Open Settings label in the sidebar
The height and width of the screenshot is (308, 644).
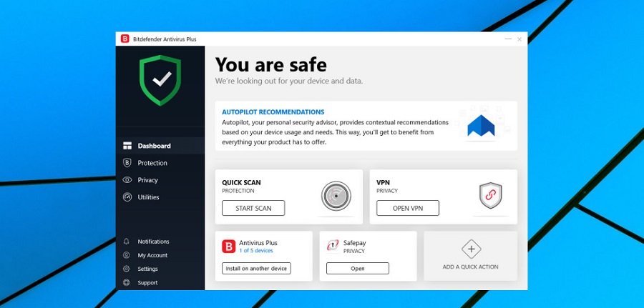coord(147,269)
